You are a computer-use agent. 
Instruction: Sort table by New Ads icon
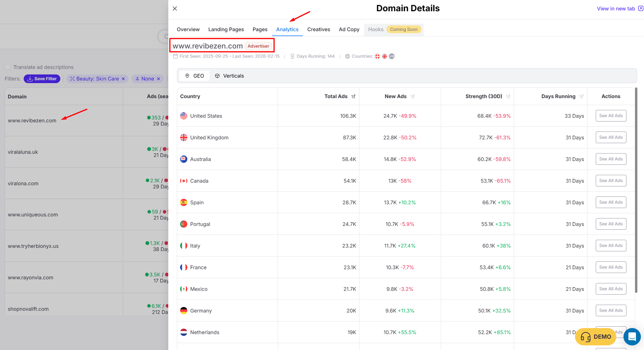click(x=412, y=96)
